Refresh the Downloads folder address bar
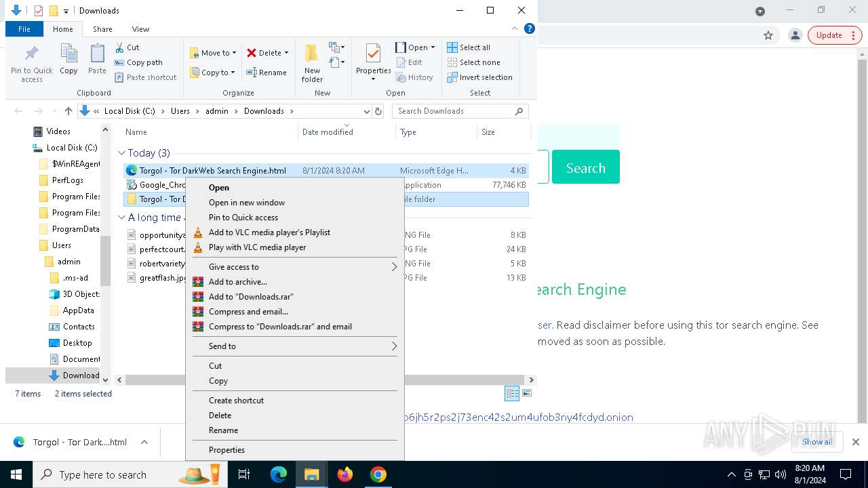868x488 pixels. click(378, 111)
